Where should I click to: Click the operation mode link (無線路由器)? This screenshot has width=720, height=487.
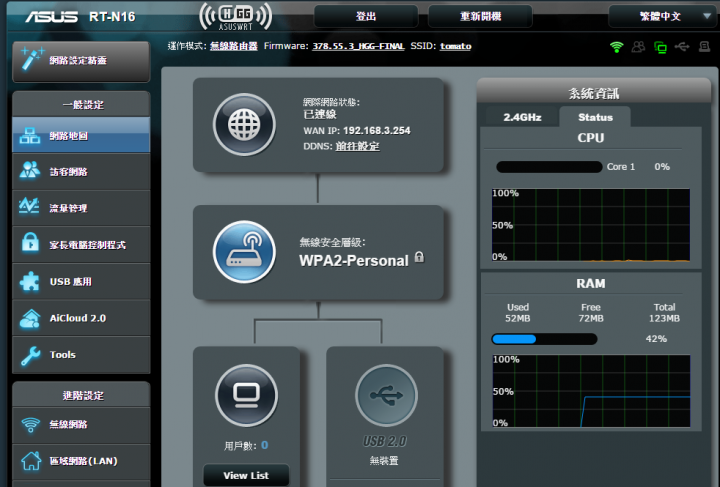pyautogui.click(x=234, y=46)
